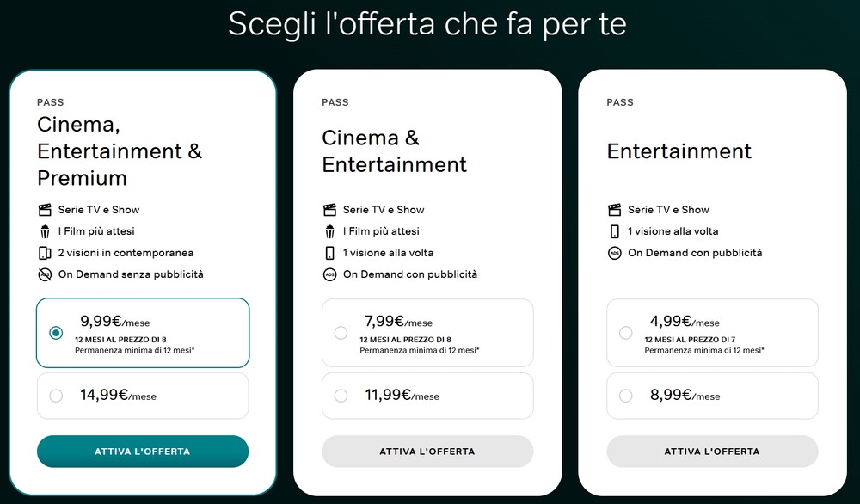Choose the 11,99€/mese plan radio button
860x504 pixels.
pyautogui.click(x=341, y=396)
